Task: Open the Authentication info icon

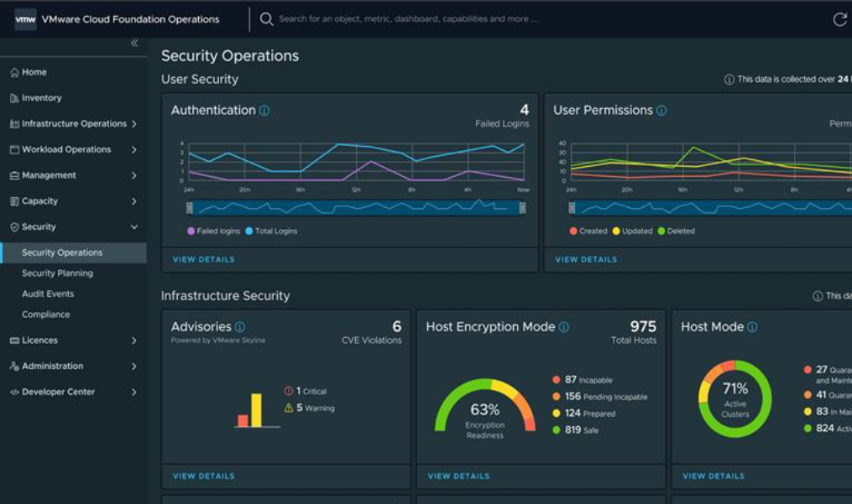Action: 264,111
